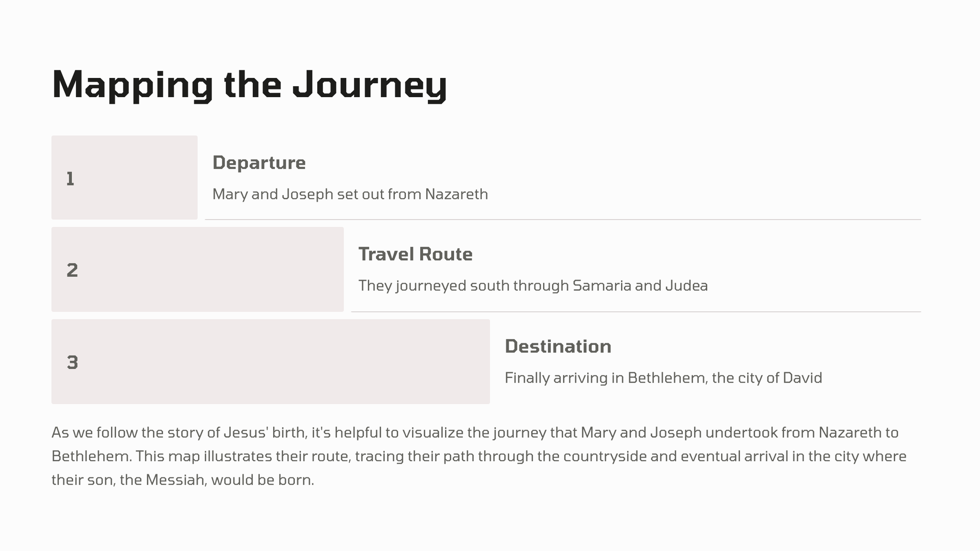The height and width of the screenshot is (551, 980).
Task: Click the divider line below the Departure text
Action: (x=563, y=220)
